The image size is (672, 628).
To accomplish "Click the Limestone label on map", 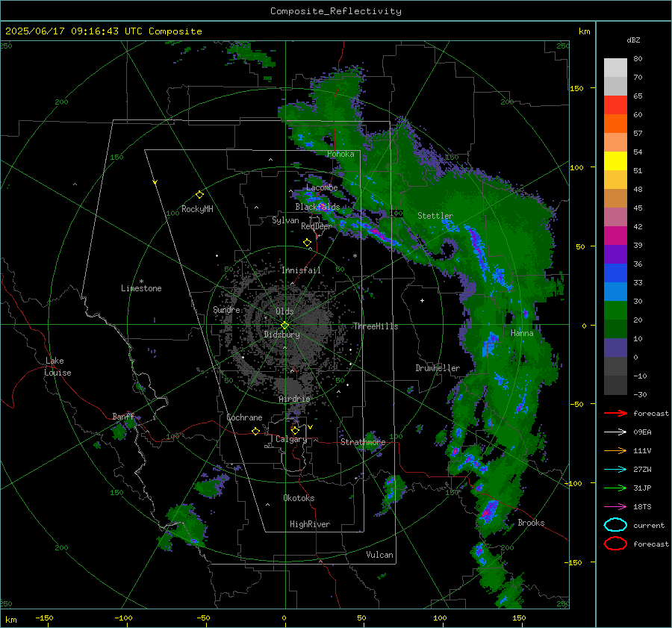I will click(141, 288).
